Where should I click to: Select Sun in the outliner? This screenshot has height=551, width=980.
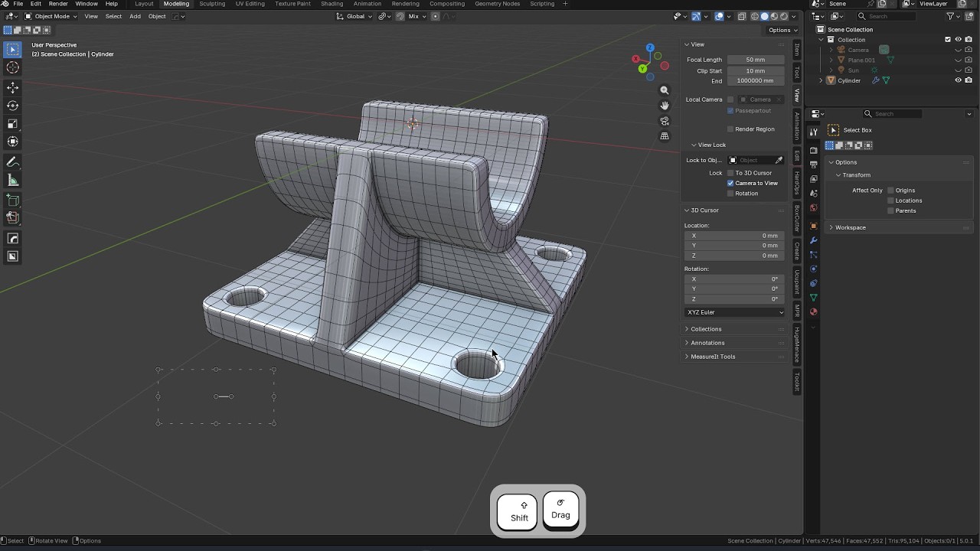click(853, 70)
